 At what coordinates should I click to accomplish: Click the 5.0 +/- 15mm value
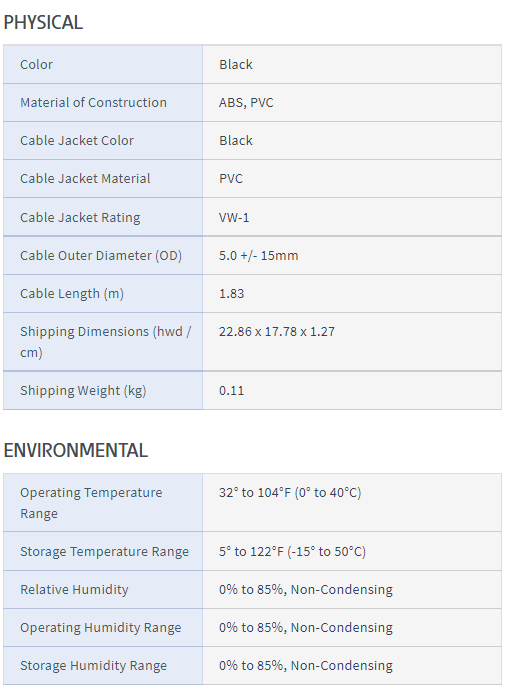(258, 256)
